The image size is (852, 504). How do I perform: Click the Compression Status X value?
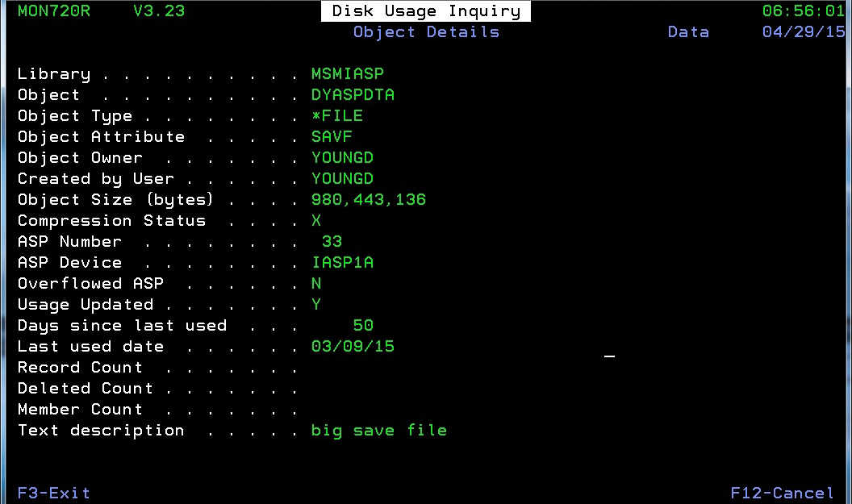click(316, 221)
